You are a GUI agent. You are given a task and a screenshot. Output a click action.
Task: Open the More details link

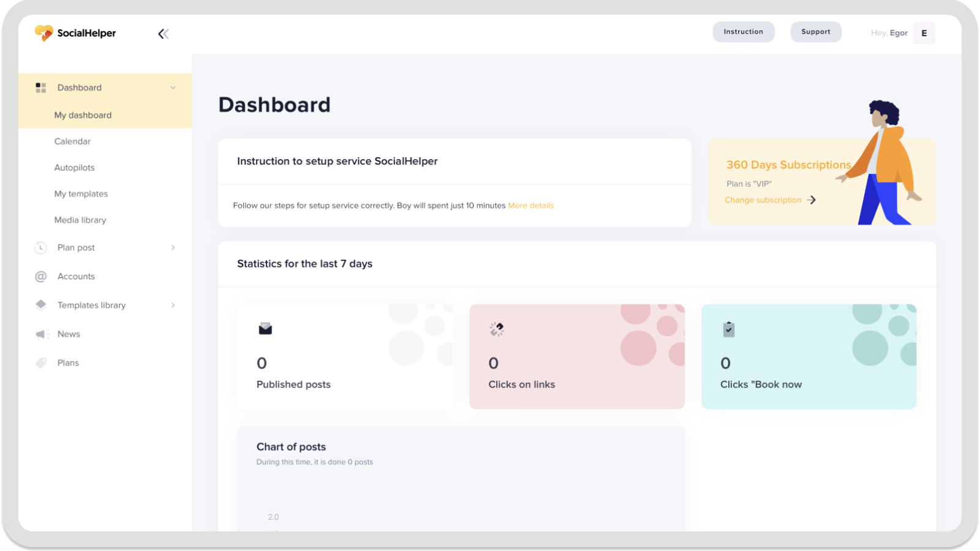point(531,206)
